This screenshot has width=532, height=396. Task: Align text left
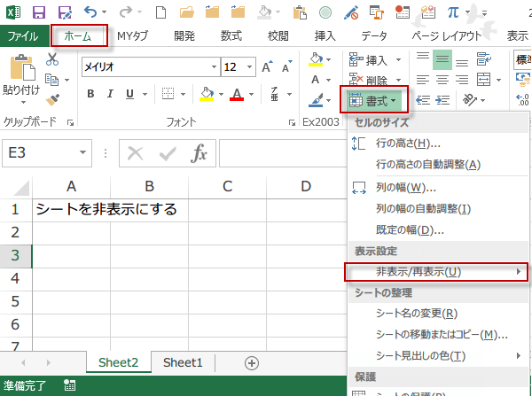pos(423,80)
